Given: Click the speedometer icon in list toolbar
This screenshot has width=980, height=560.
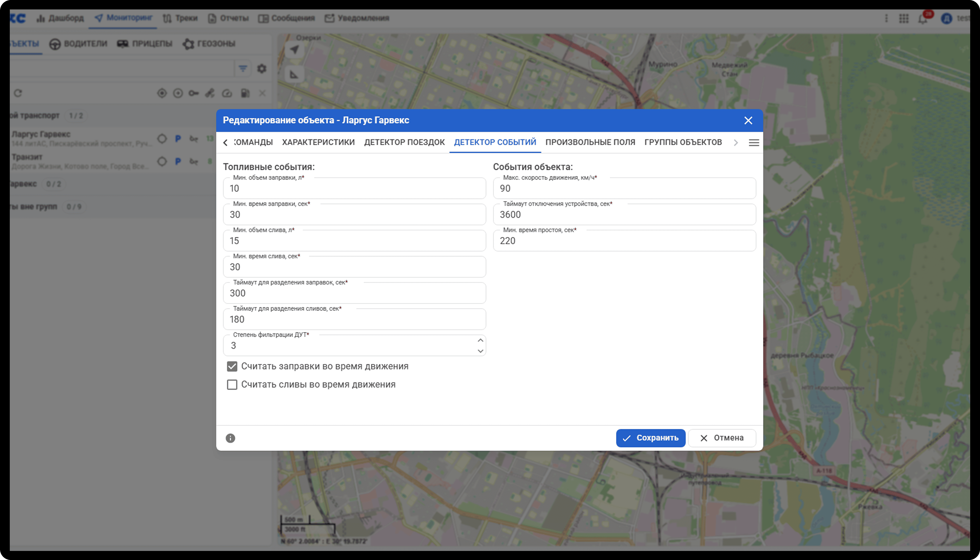Looking at the screenshot, I should click(x=227, y=93).
